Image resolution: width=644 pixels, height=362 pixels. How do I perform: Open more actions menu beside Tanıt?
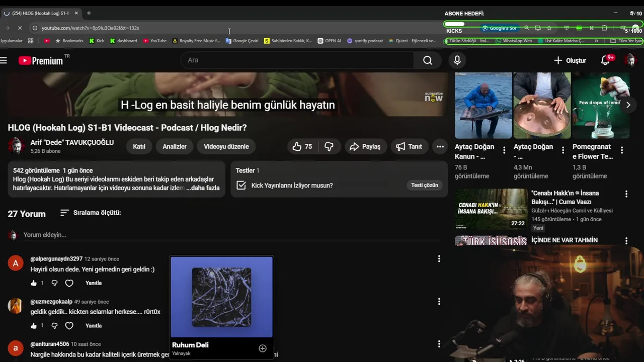(440, 146)
